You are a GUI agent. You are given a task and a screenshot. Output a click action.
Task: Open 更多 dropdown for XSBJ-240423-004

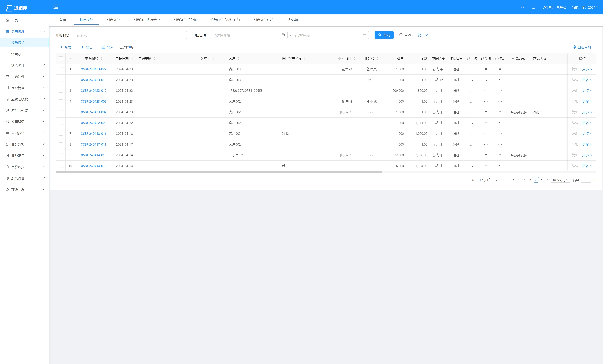coord(587,112)
